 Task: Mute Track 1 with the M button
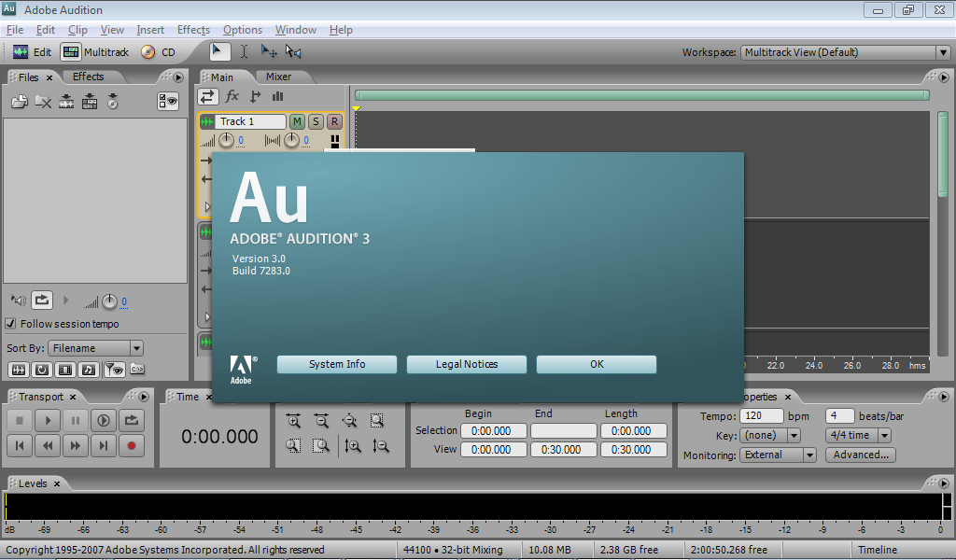297,121
